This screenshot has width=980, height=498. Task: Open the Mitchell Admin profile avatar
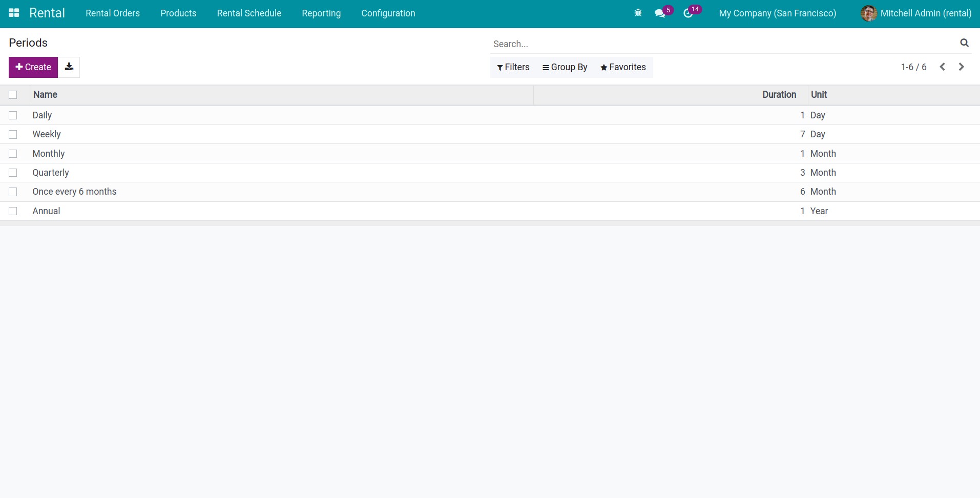[x=868, y=13]
